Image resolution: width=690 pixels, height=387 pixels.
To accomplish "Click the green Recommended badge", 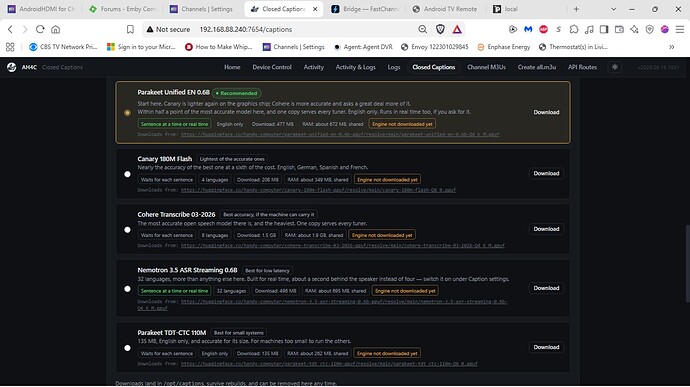I will tap(237, 93).
